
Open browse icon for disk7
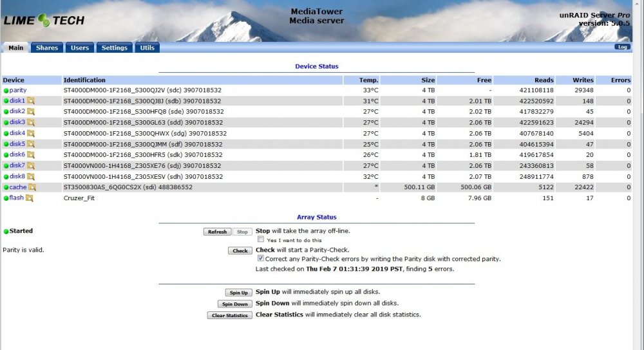(x=31, y=166)
